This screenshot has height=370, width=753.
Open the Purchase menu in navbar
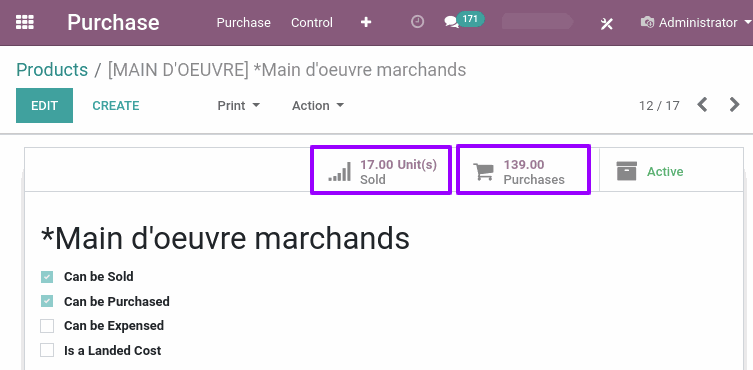tap(243, 23)
